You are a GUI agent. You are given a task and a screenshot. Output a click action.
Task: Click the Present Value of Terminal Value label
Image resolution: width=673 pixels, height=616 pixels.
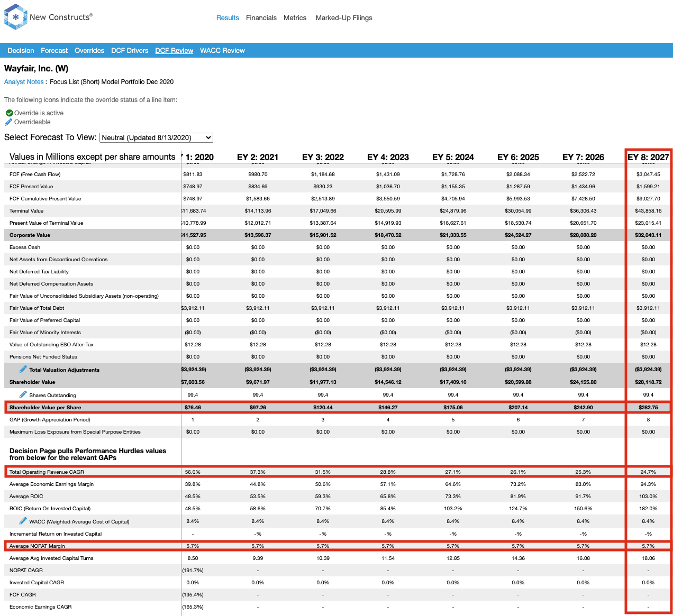47,223
